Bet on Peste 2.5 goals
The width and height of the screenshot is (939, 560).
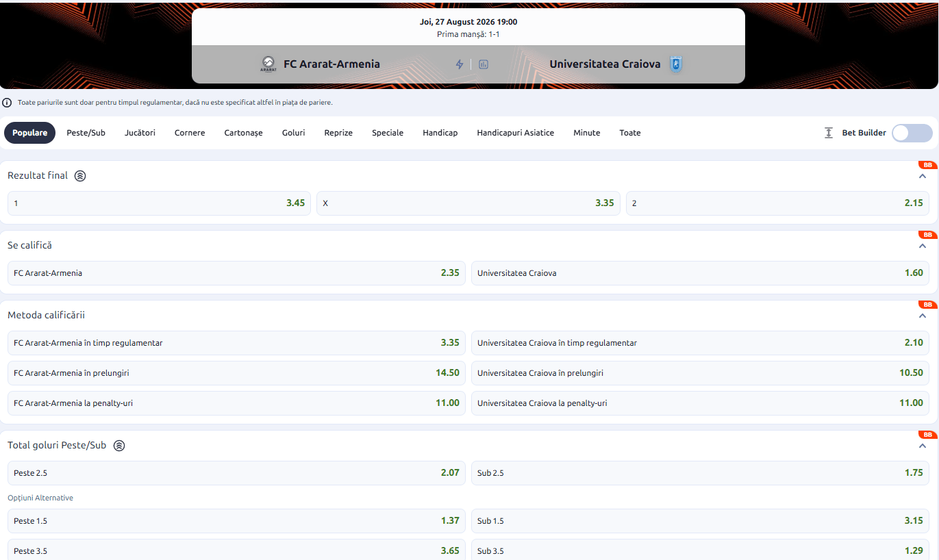(236, 473)
